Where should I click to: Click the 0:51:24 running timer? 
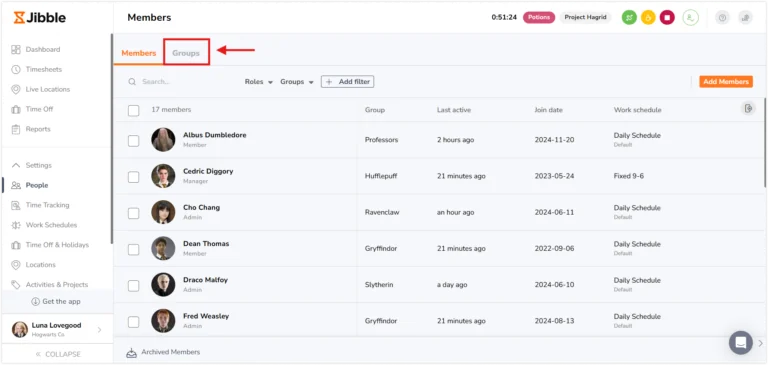[x=504, y=18]
